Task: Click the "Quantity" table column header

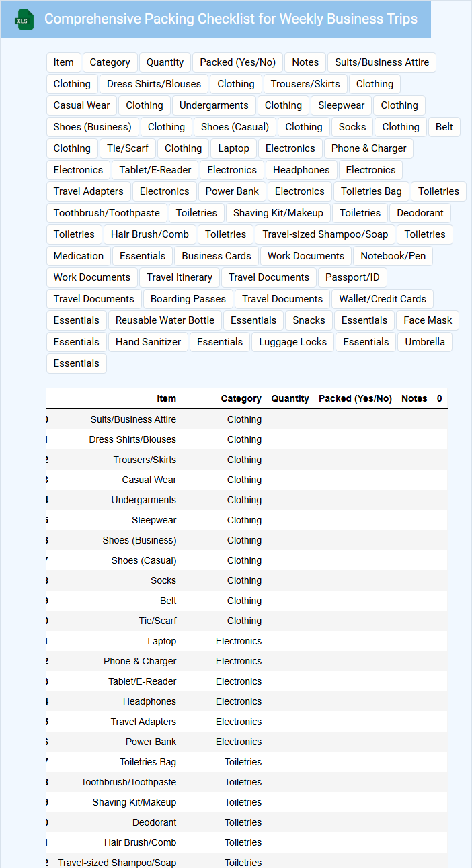Action: 290,398
